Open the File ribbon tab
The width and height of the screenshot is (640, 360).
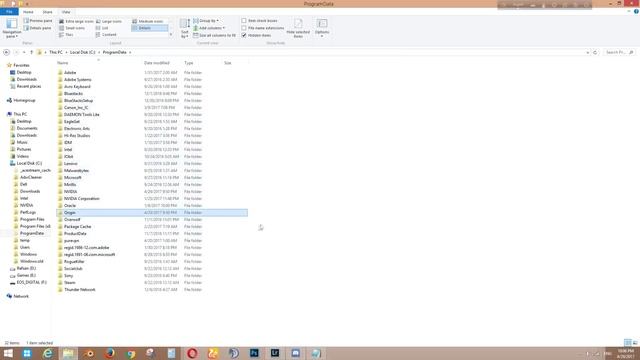(9, 12)
